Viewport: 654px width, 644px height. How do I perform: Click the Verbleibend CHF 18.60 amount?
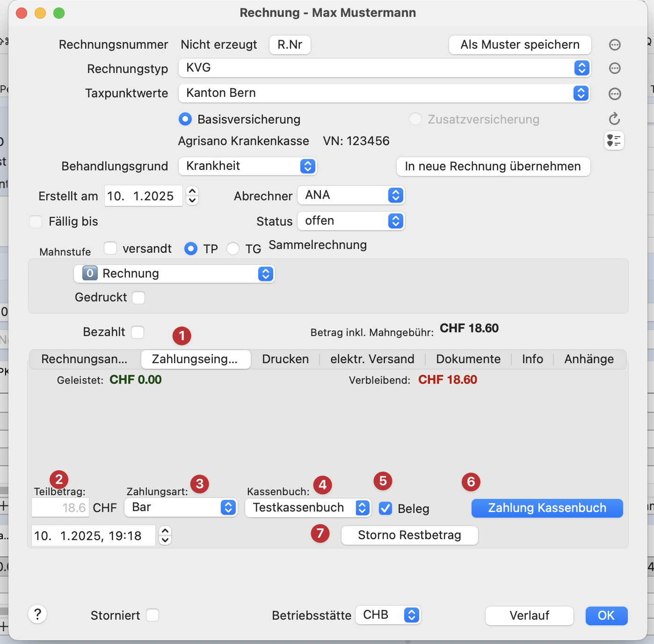[x=448, y=380]
